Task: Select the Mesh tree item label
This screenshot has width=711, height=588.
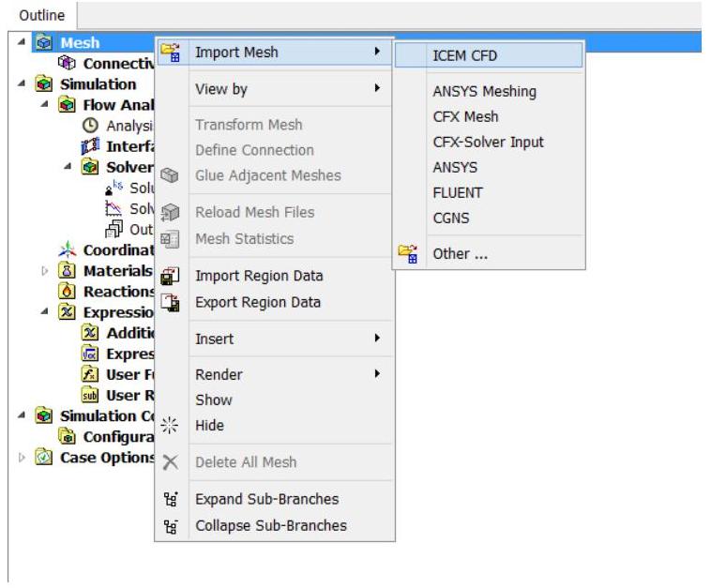Action: [80, 42]
